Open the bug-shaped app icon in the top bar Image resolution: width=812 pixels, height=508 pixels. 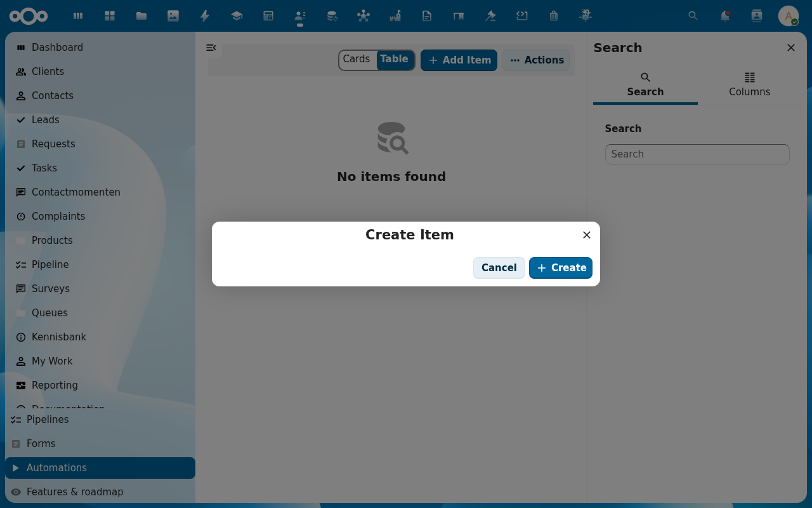click(586, 16)
